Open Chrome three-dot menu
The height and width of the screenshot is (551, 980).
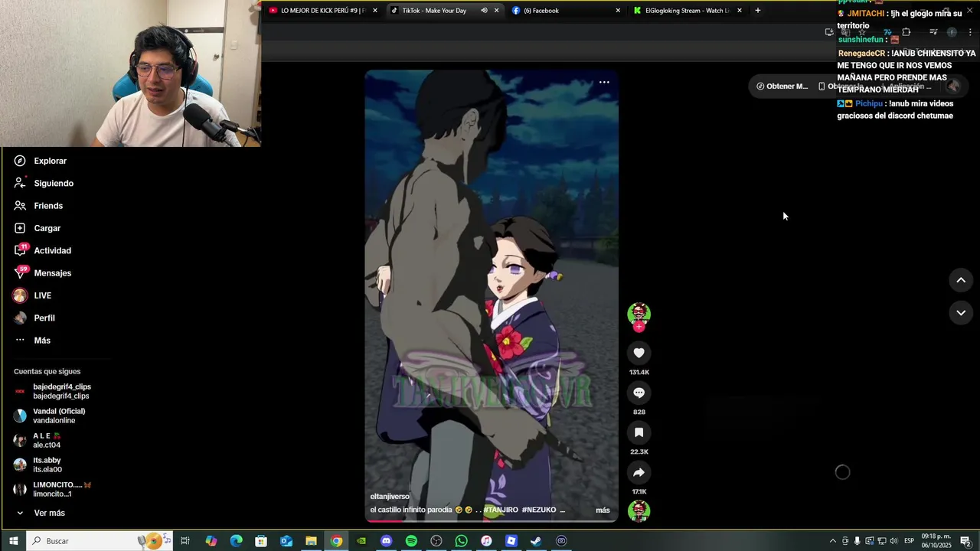[970, 32]
